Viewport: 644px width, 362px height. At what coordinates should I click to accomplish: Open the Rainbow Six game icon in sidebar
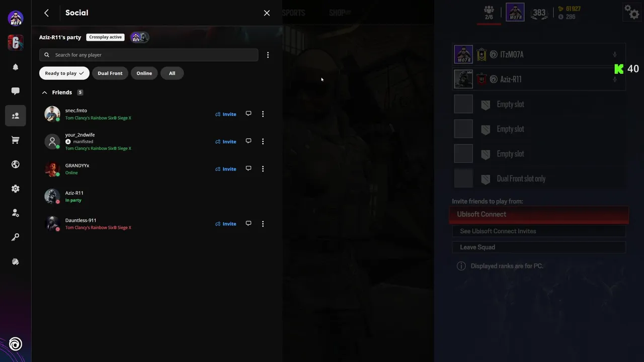(16, 43)
